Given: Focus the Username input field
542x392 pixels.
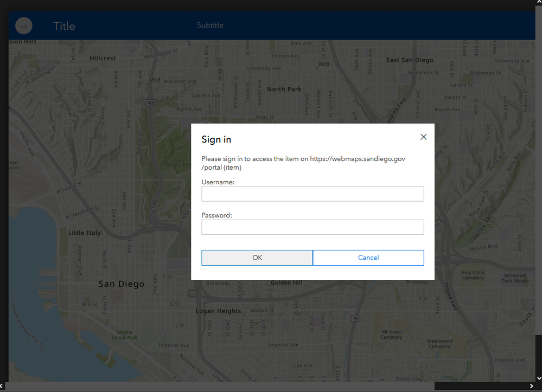Looking at the screenshot, I should [x=313, y=194].
